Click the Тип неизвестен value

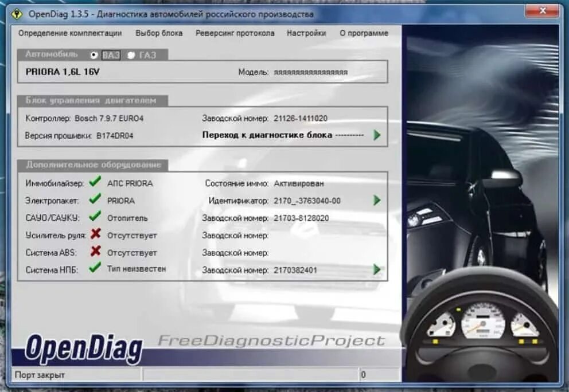[137, 269]
